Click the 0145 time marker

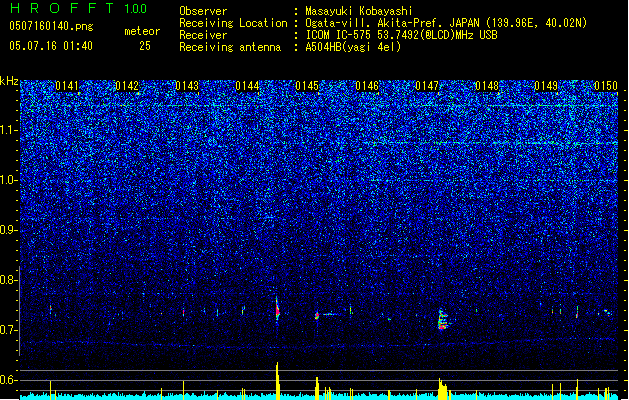pyautogui.click(x=307, y=86)
